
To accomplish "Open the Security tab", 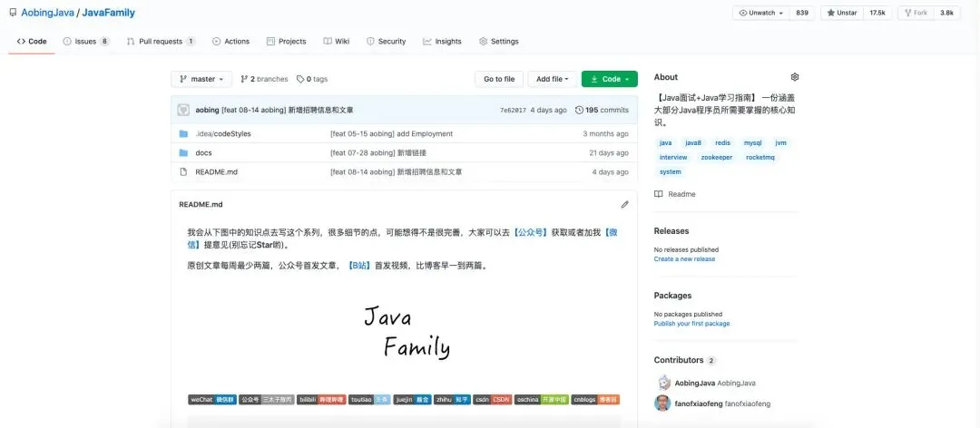I will tap(387, 41).
